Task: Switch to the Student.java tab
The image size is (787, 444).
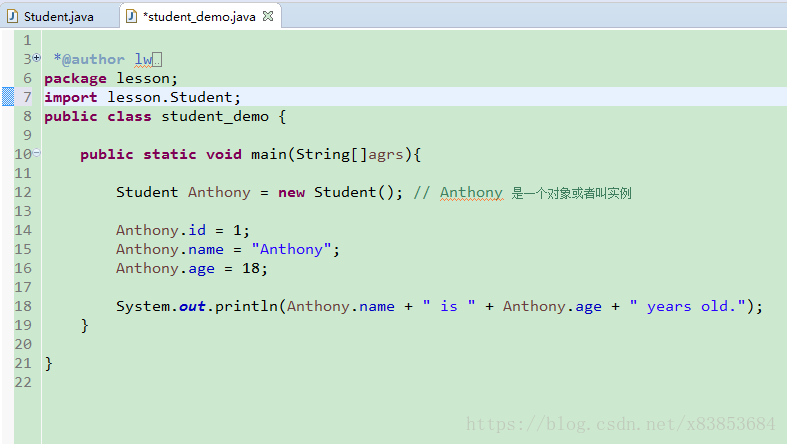Action: [x=59, y=17]
